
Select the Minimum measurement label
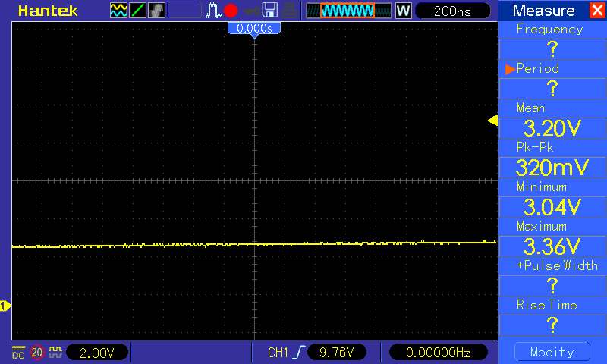pyautogui.click(x=542, y=187)
